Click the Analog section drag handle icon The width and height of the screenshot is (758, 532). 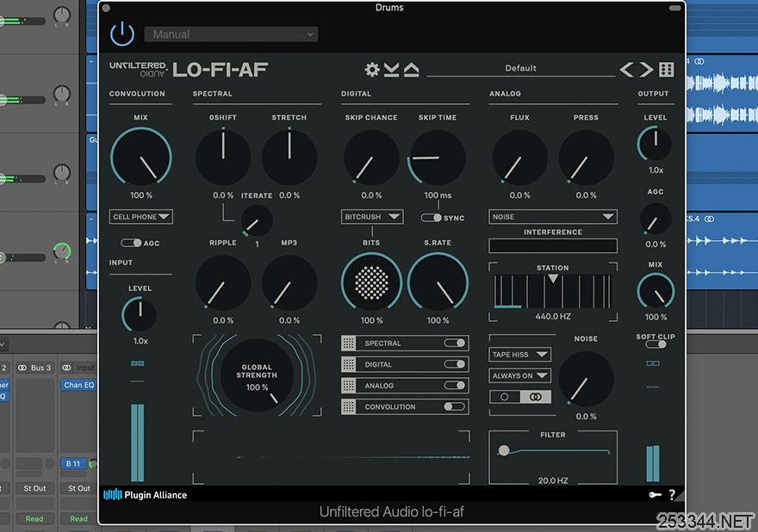click(x=349, y=386)
